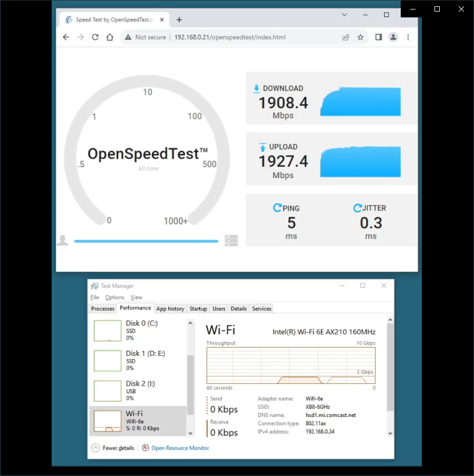Screen dimensions: 474x476
Task: Switch to the Startup tab
Action: [x=198, y=308]
